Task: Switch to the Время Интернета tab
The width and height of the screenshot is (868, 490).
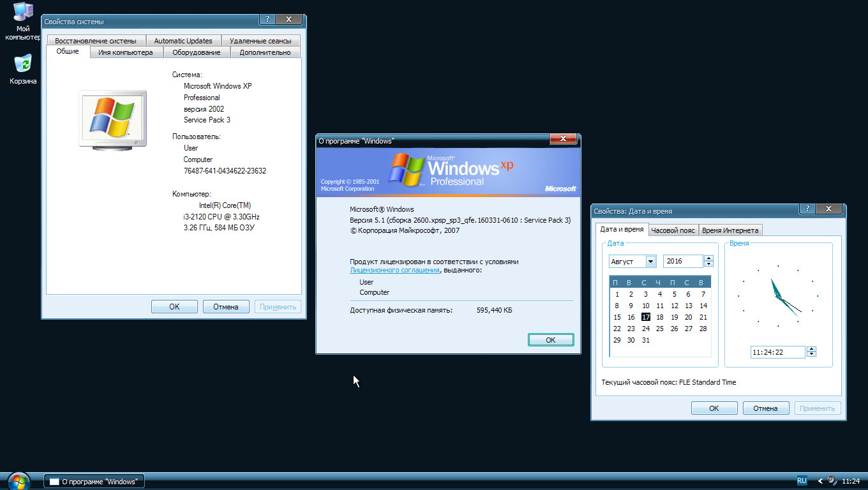Action: (730, 230)
